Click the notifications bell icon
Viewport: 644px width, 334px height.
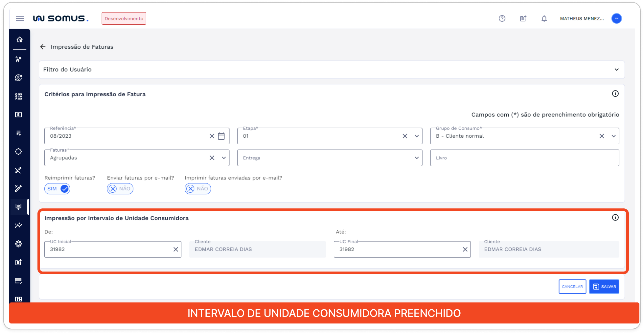544,19
